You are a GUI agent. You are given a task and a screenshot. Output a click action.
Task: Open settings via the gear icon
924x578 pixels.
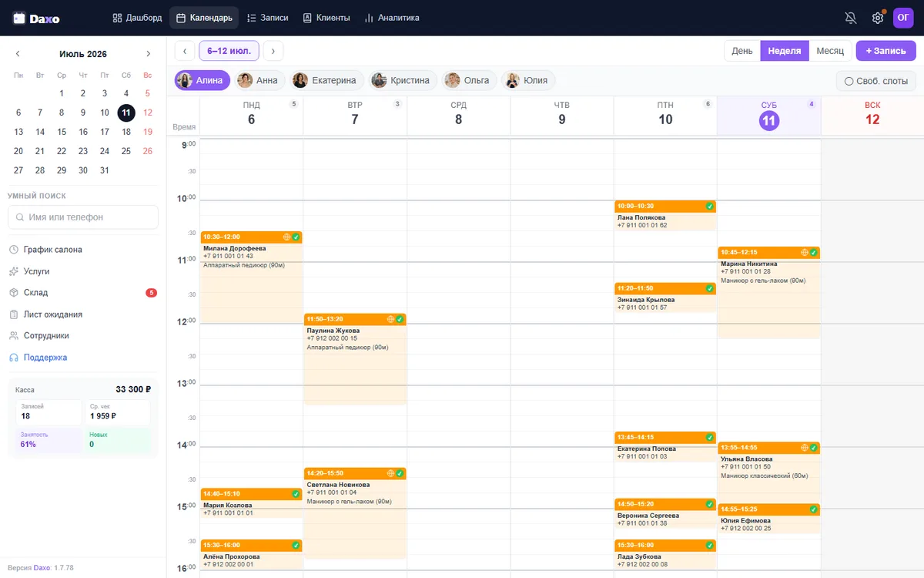pyautogui.click(x=878, y=18)
